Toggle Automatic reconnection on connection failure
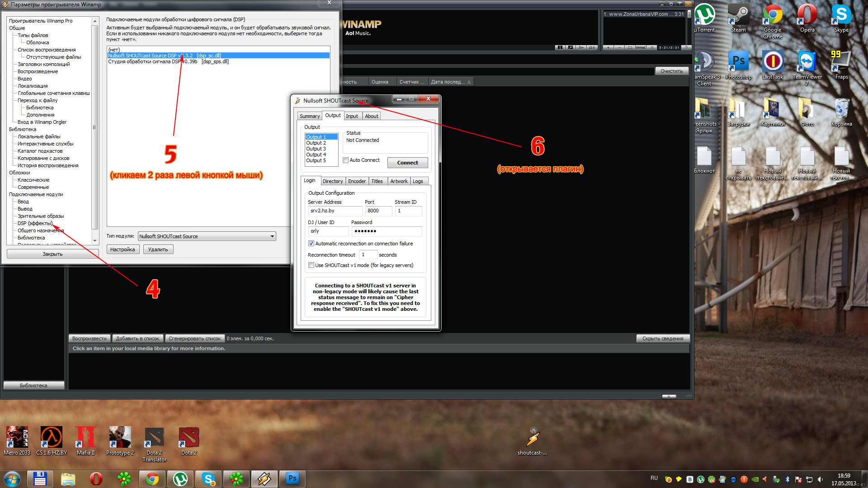Screen dimensions: 868x488 pyautogui.click(x=311, y=244)
